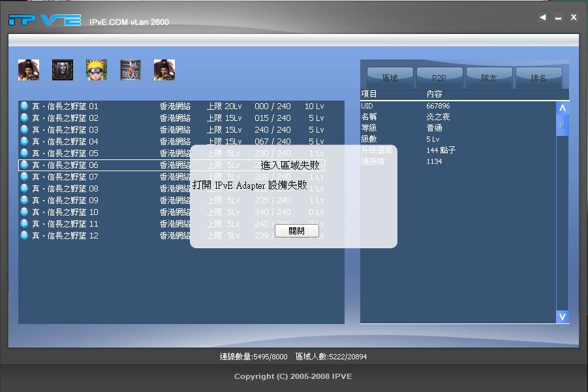588x392 pixels.
Task: Click the globe icon for room 08
Action: (x=24, y=189)
